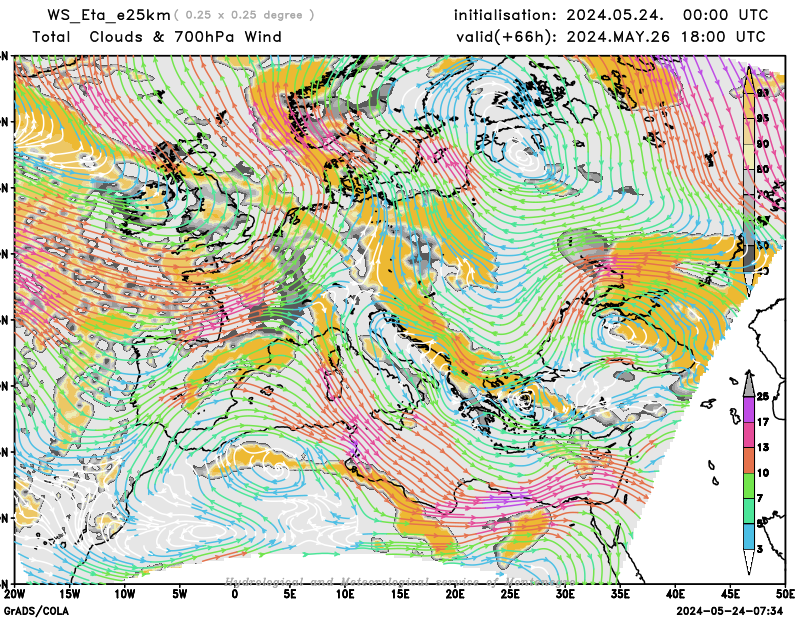Viewport: 800px width, 618px height.
Task: Click the 0 longitude axis label
Action: pyautogui.click(x=234, y=595)
